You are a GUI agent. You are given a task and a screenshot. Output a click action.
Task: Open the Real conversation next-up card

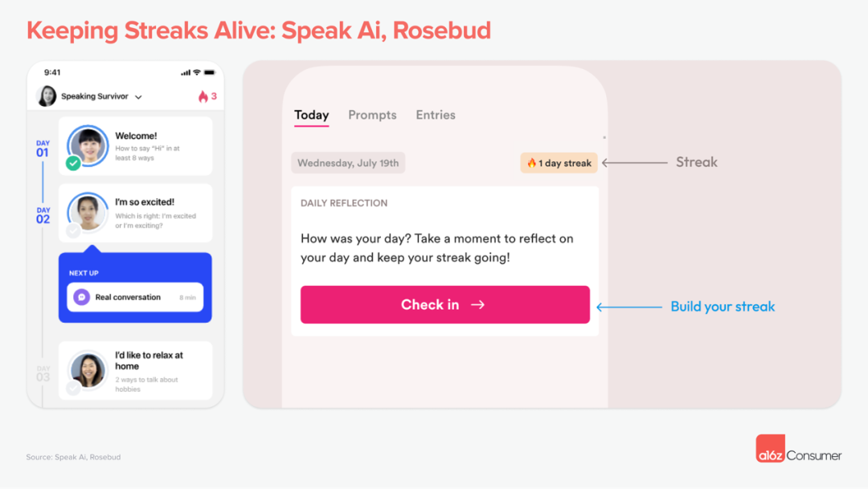135,297
